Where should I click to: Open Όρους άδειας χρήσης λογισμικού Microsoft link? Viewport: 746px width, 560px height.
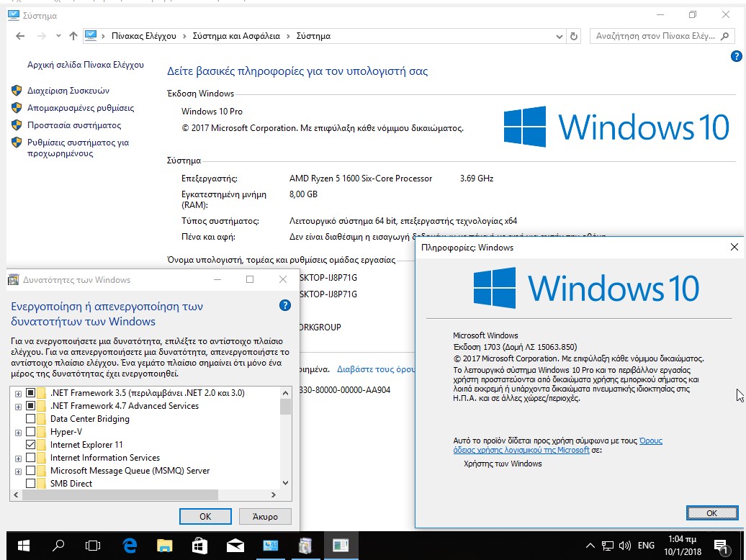click(557, 445)
